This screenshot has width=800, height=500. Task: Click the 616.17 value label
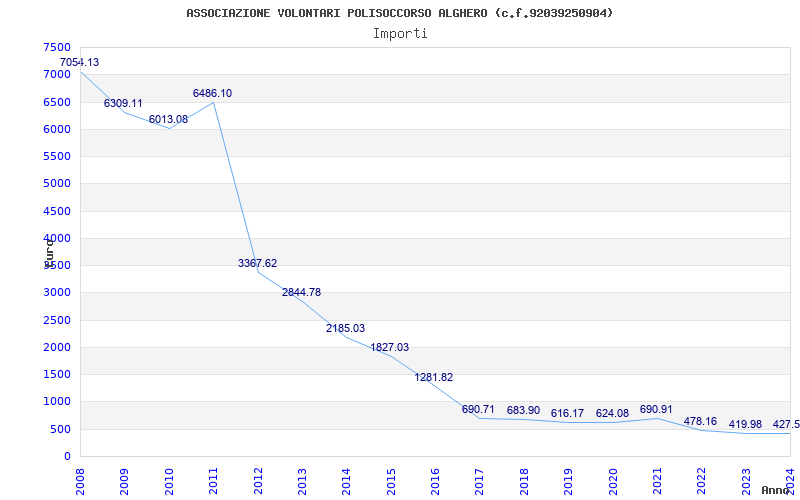point(567,413)
